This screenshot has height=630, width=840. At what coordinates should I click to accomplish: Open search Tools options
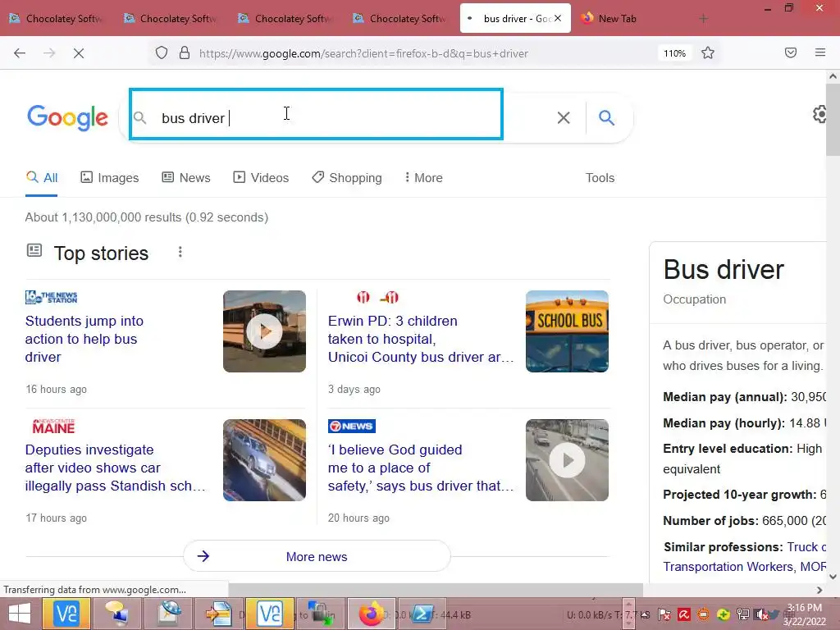point(600,178)
